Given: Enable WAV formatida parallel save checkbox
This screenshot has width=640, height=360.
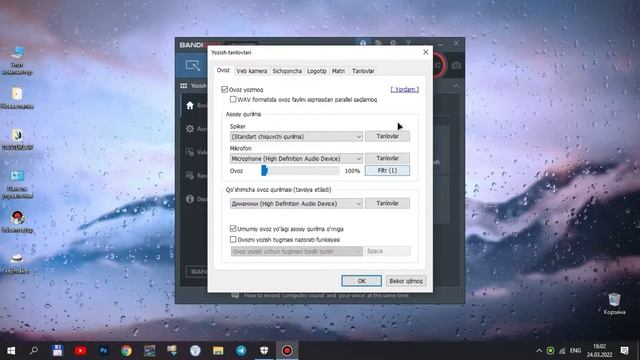Looking at the screenshot, I should [x=233, y=100].
